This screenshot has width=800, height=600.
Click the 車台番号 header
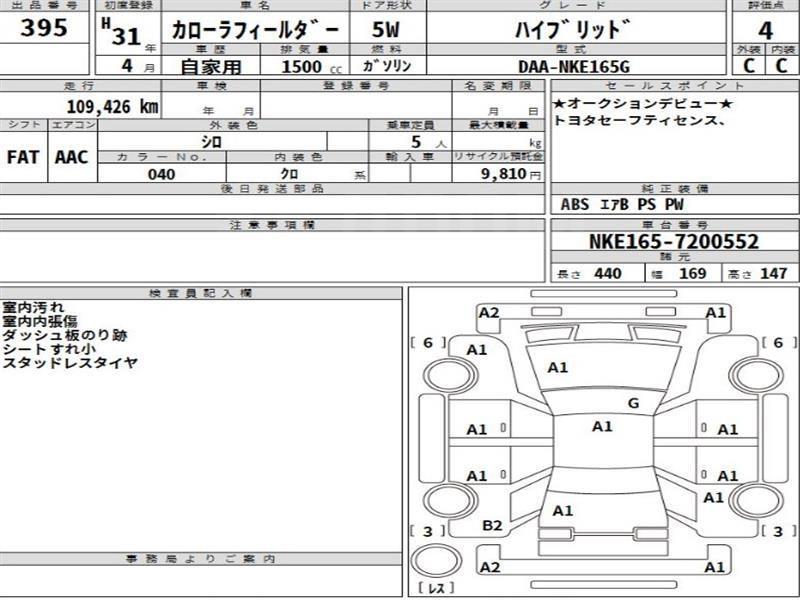pyautogui.click(x=674, y=225)
